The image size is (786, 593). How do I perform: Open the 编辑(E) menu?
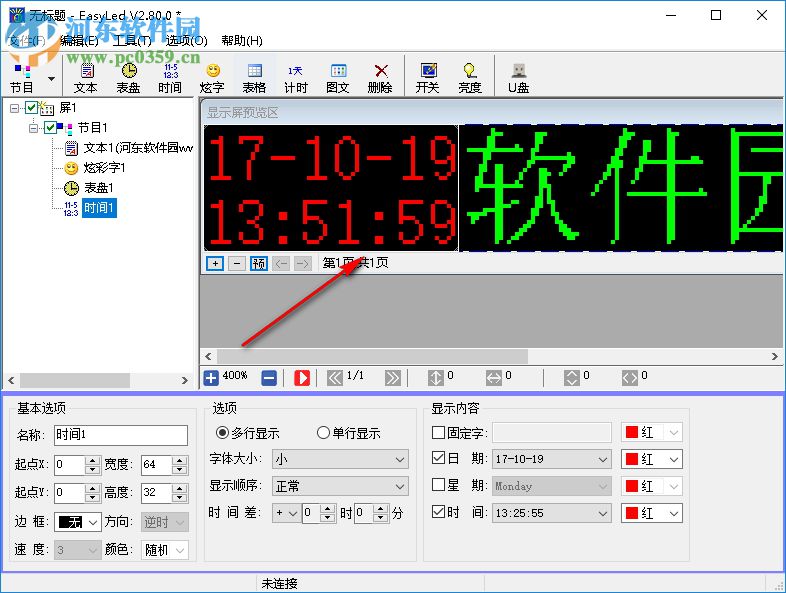[79, 41]
